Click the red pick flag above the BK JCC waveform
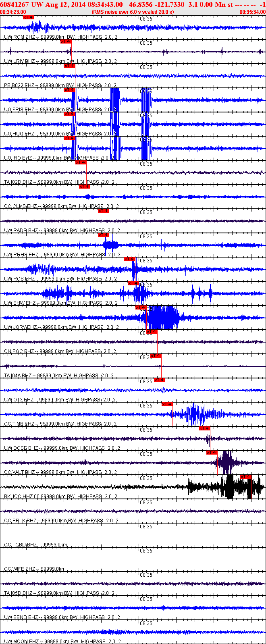 (x=246, y=477)
